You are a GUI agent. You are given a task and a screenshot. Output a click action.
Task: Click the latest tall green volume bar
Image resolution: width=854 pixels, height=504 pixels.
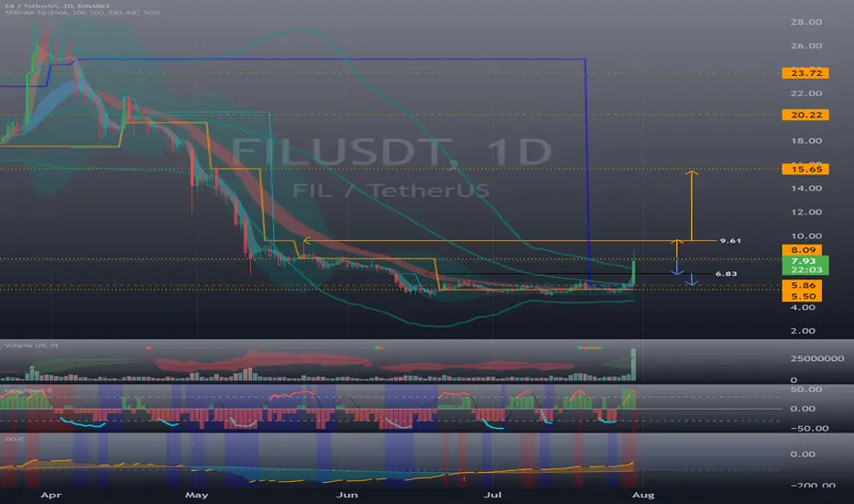coord(633,364)
